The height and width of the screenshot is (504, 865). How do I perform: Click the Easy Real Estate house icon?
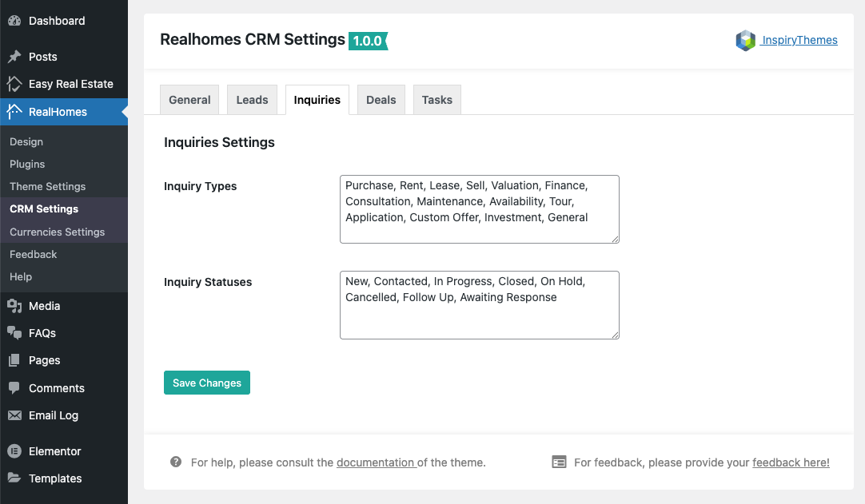tap(14, 84)
